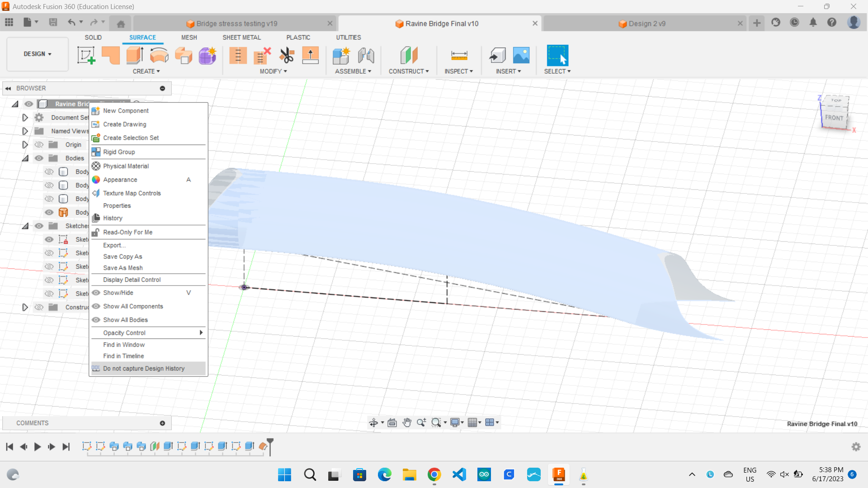Image resolution: width=868 pixels, height=488 pixels.
Task: Switch to the SOLID ribbon tab
Action: click(x=93, y=38)
